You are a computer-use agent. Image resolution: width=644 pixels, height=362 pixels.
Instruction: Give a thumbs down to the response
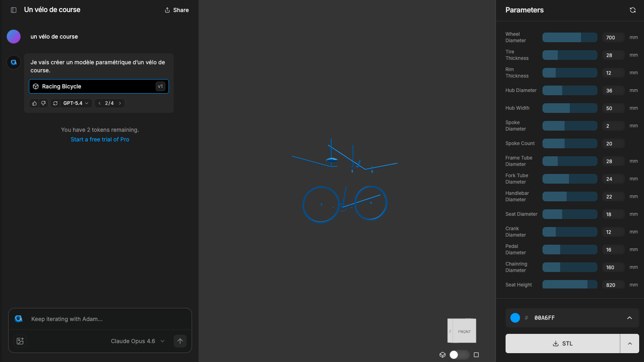[43, 103]
